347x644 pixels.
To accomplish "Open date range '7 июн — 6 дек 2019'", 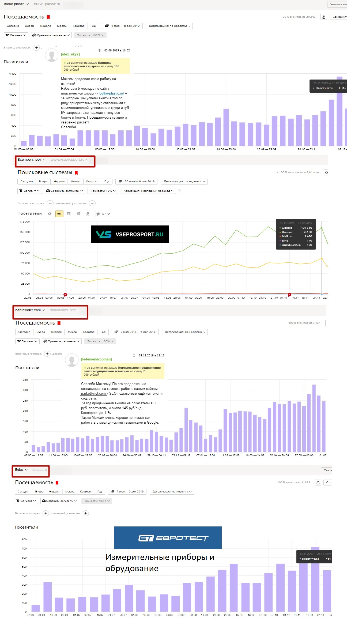I will (x=127, y=492).
